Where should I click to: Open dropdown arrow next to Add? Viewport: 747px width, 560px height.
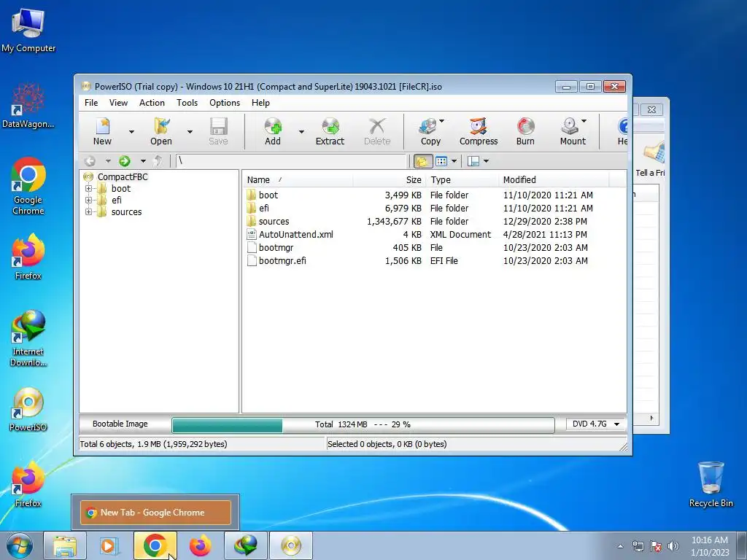click(301, 132)
